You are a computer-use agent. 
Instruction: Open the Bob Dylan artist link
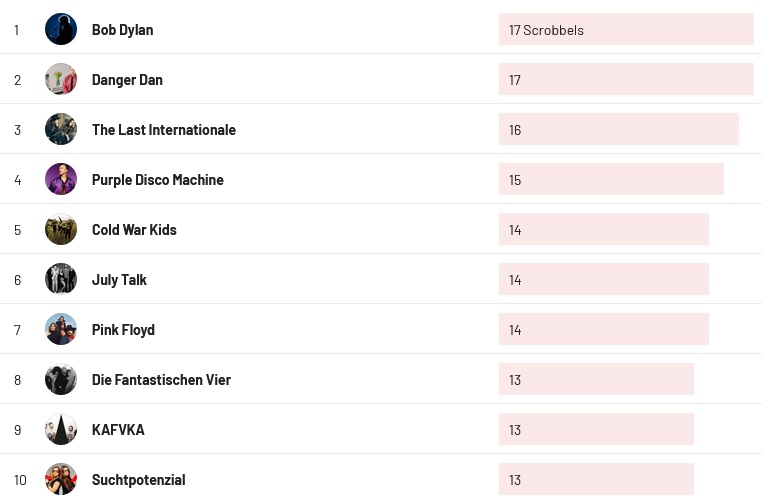coord(122,30)
